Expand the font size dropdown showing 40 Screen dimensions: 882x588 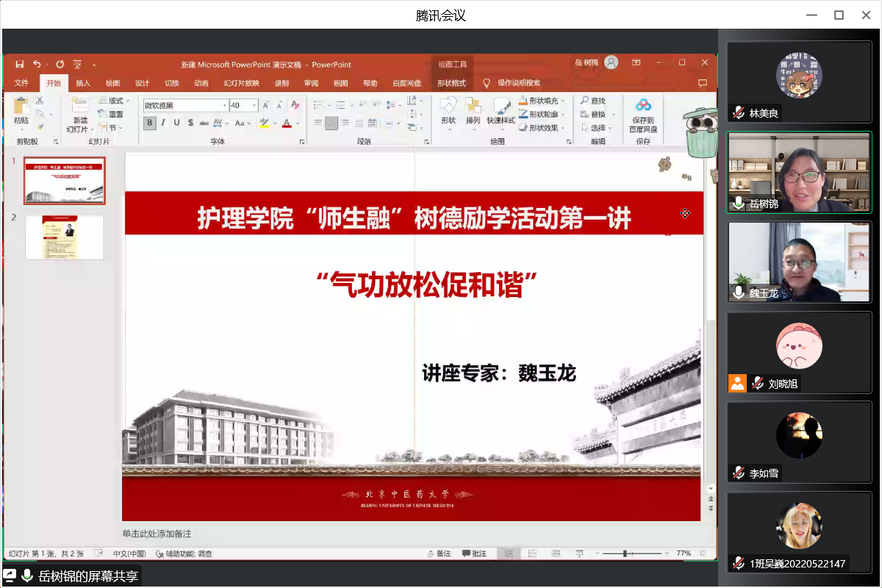[x=254, y=105]
